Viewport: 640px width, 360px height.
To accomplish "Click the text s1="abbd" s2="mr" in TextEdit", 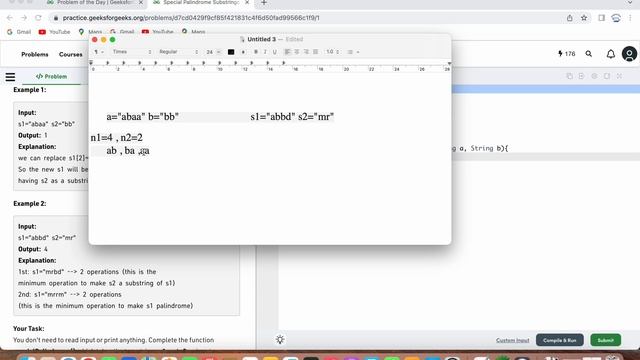I will click(x=292, y=117).
